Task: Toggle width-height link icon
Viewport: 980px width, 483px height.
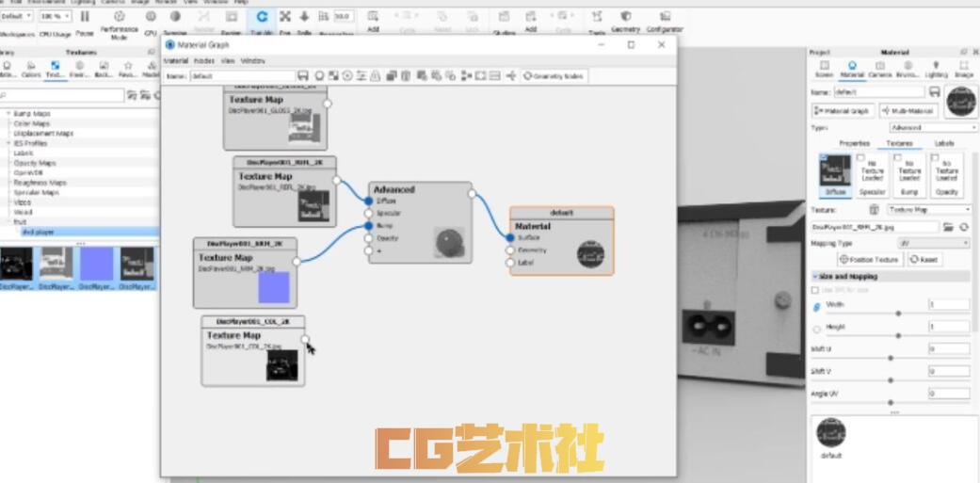Action: click(x=816, y=307)
